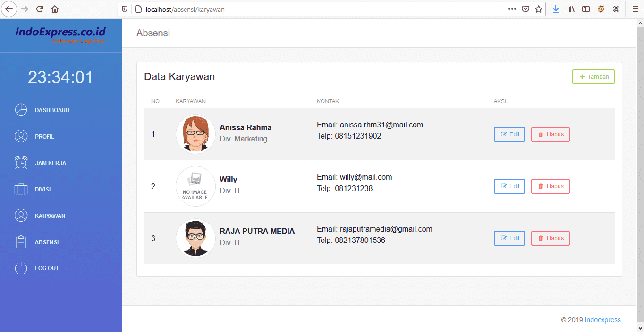Open the page actions ellipsis menu

coord(512,9)
